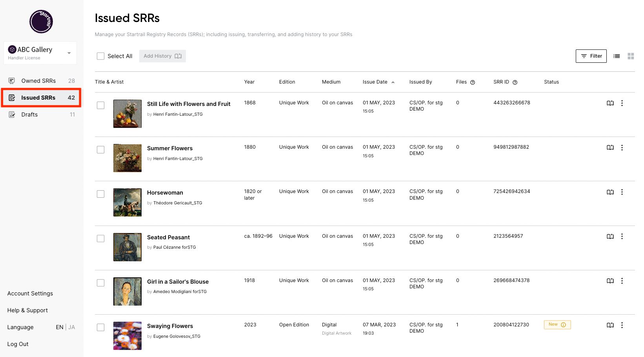Click artist Théodore Gericault_STG
The image size is (644, 357).
[178, 203]
